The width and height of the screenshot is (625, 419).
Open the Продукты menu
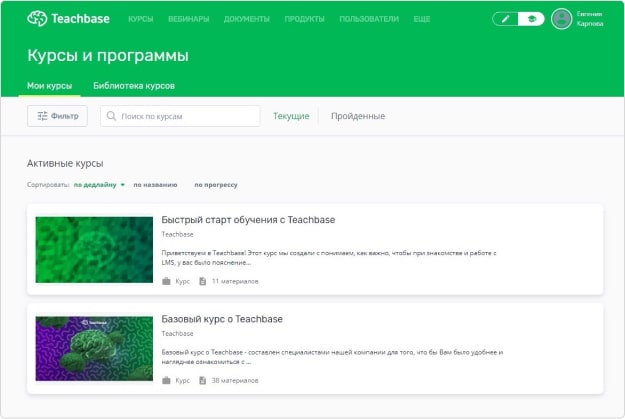coord(305,19)
